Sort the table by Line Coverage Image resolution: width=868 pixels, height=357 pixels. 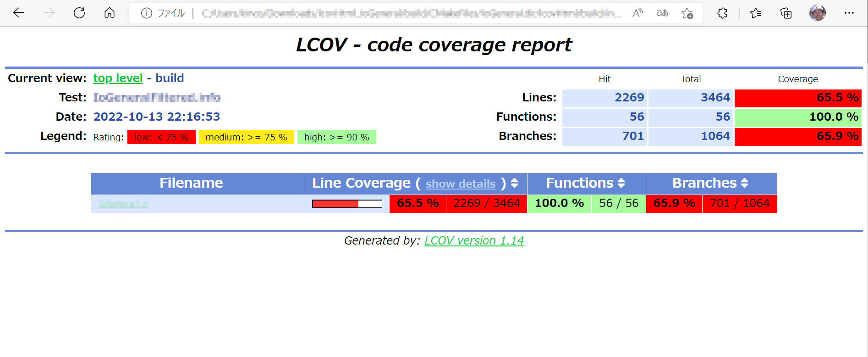(515, 183)
